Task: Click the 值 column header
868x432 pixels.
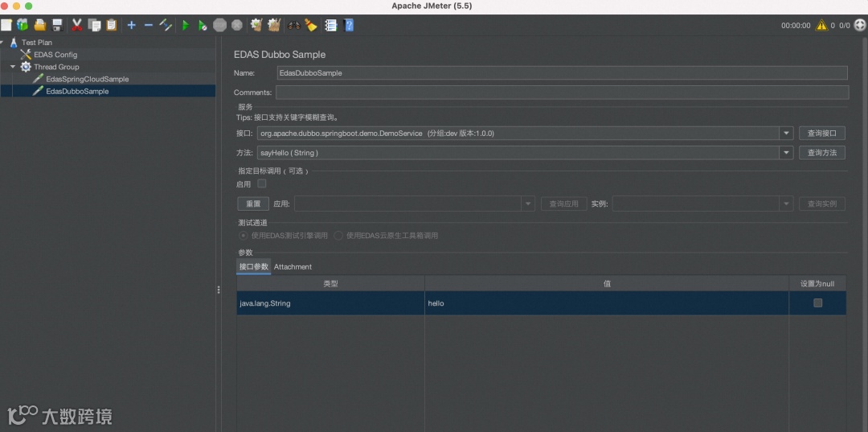Action: [x=607, y=283]
